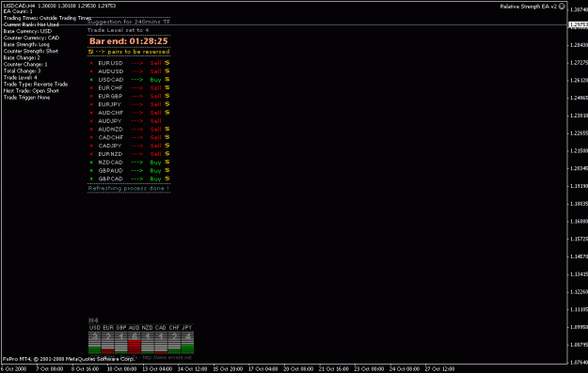This screenshot has width=588, height=373.
Task: Click 'Counter Strength: Short' line
Action: click(x=31, y=51)
